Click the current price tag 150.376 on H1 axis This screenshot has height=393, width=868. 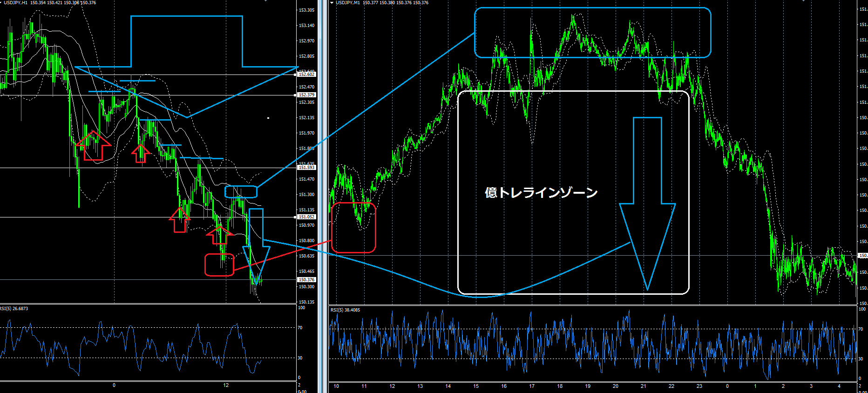[306, 280]
